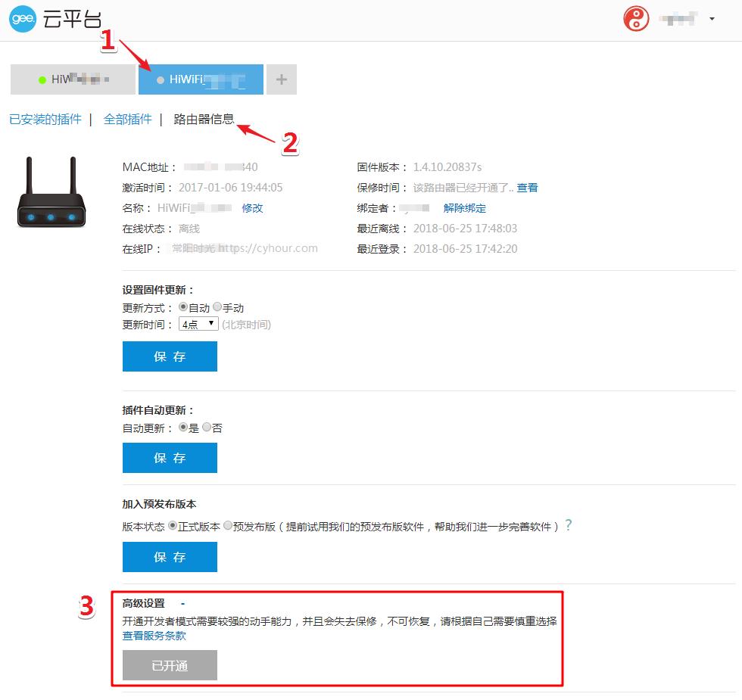This screenshot has height=700, width=742.
Task: Open the help icon beside 预发布版 description
Action: [x=568, y=524]
